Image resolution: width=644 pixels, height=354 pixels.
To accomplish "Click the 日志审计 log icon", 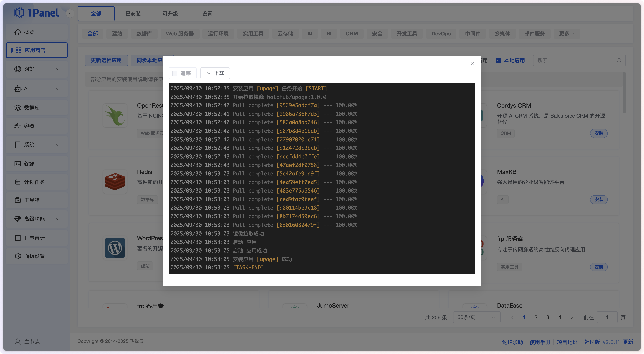I will coord(18,238).
